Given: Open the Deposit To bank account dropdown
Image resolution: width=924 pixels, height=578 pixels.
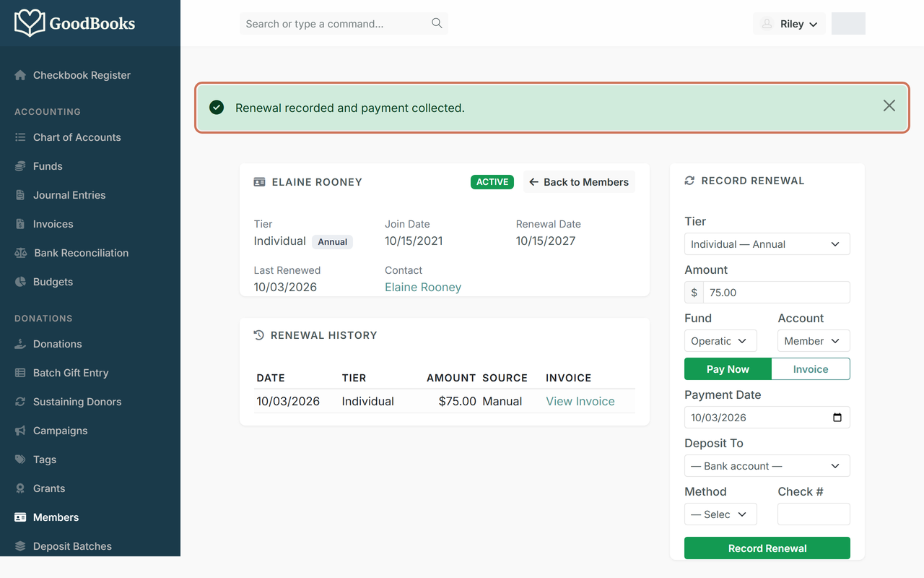Looking at the screenshot, I should tap(767, 466).
